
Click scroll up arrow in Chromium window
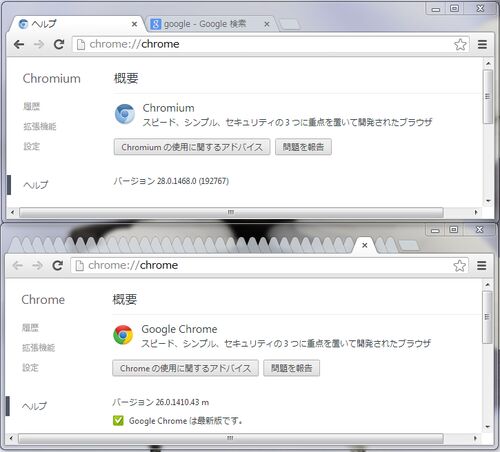(488, 63)
